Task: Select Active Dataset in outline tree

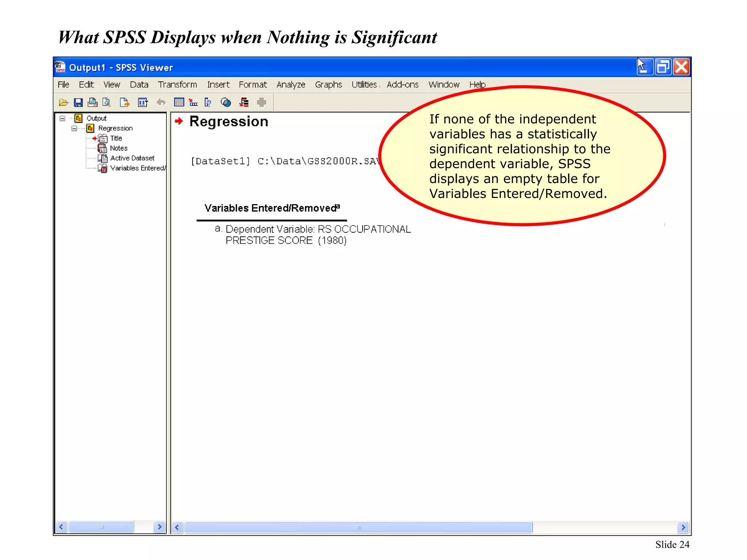Action: [132, 158]
